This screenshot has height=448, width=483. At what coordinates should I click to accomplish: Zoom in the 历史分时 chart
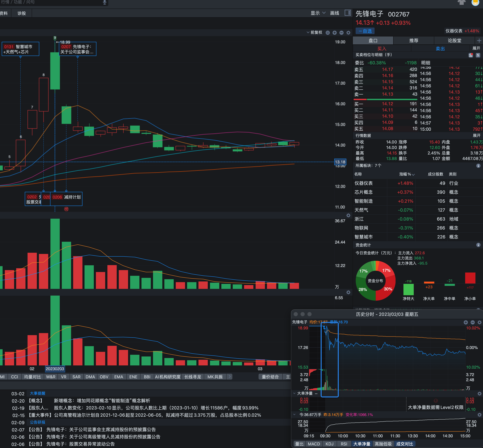point(466,322)
